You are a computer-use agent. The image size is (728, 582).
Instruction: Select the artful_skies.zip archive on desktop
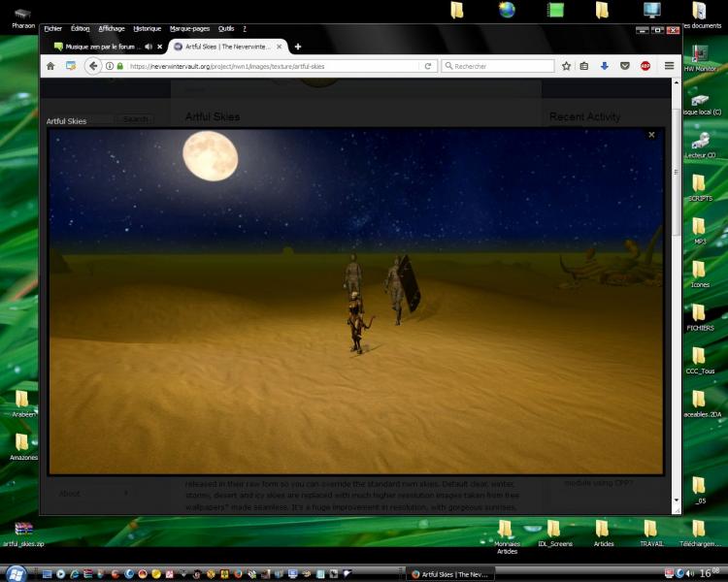coord(23,533)
